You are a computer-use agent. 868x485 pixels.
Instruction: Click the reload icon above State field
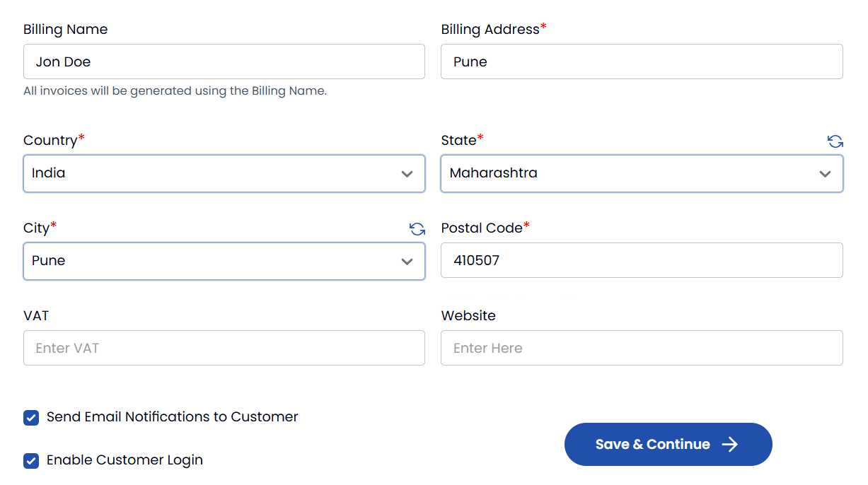[x=835, y=141]
